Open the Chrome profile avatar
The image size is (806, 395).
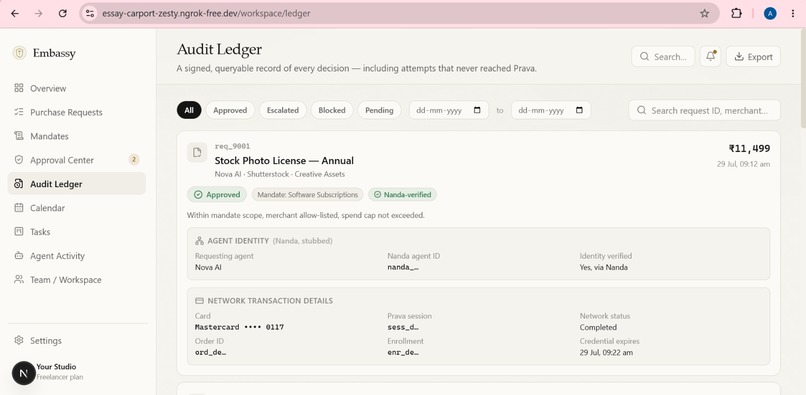[770, 13]
